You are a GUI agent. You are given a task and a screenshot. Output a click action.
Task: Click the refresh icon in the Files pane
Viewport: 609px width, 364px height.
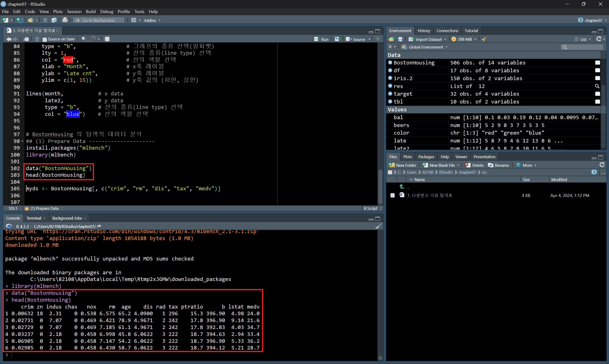point(602,165)
